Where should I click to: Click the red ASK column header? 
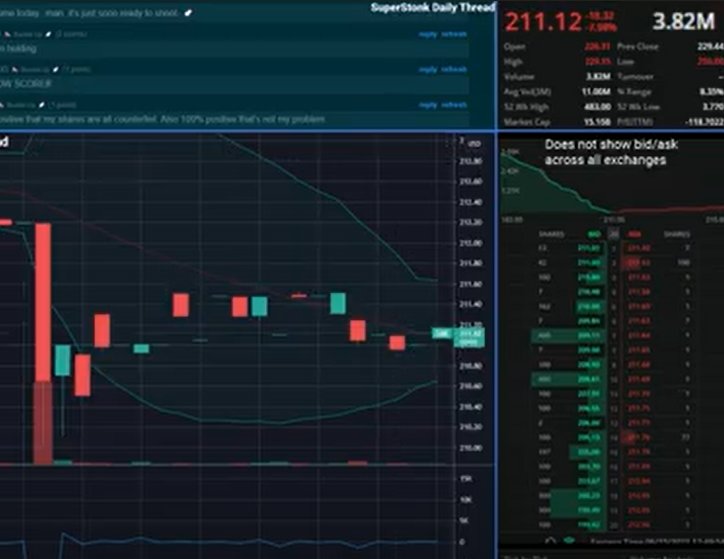click(x=634, y=234)
